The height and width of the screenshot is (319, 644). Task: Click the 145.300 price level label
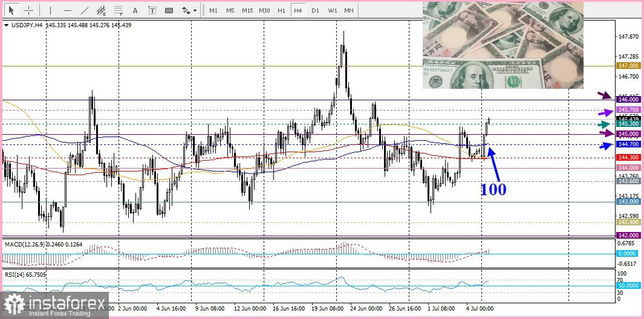[628, 124]
